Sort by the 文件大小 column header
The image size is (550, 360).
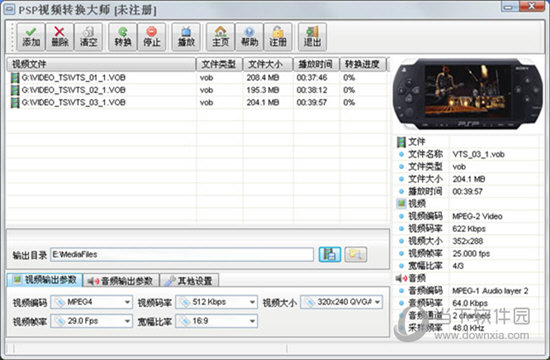click(268, 64)
